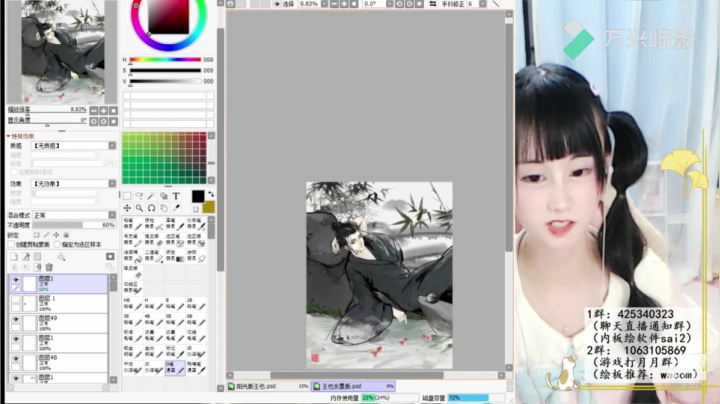Click undo arrow in top toolbar
The height and width of the screenshot is (404, 720).
tap(231, 4)
